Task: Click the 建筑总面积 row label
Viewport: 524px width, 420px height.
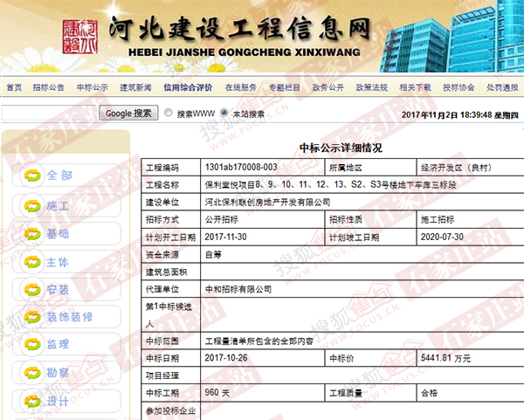Action: 167,272
